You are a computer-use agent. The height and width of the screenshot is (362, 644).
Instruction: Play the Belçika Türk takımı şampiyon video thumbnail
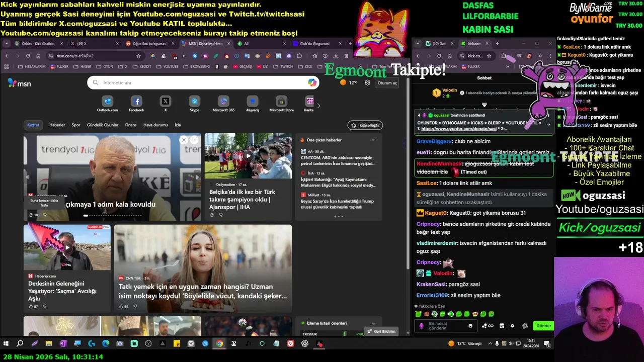click(x=248, y=155)
